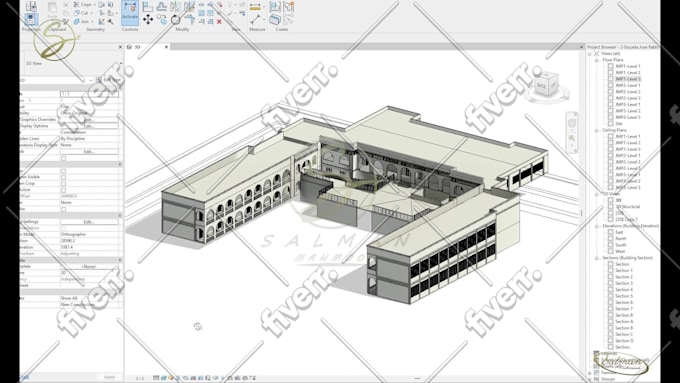Select the highlighted Level 3 floor plan
This screenshot has height=383, width=680.
628,79
